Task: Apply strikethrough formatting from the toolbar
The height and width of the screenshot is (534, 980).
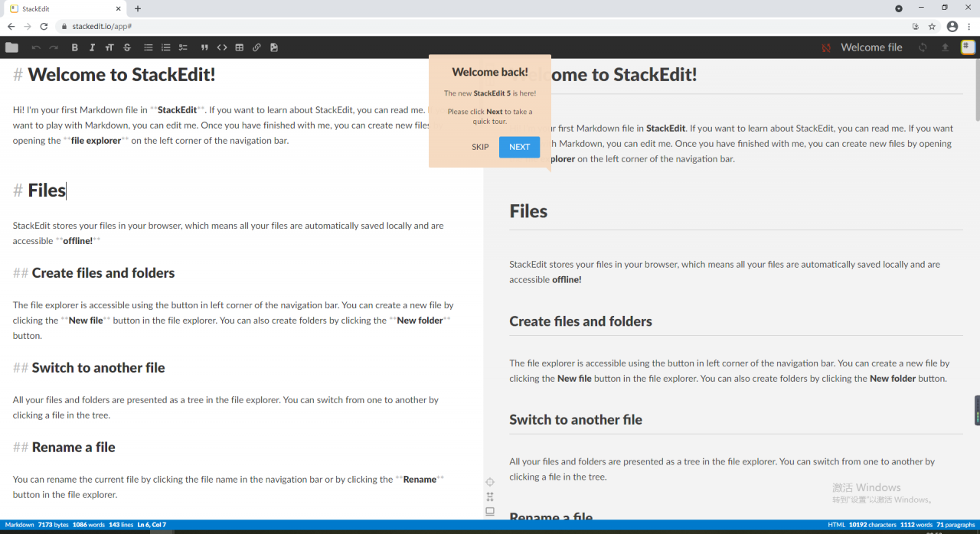Action: 127,47
